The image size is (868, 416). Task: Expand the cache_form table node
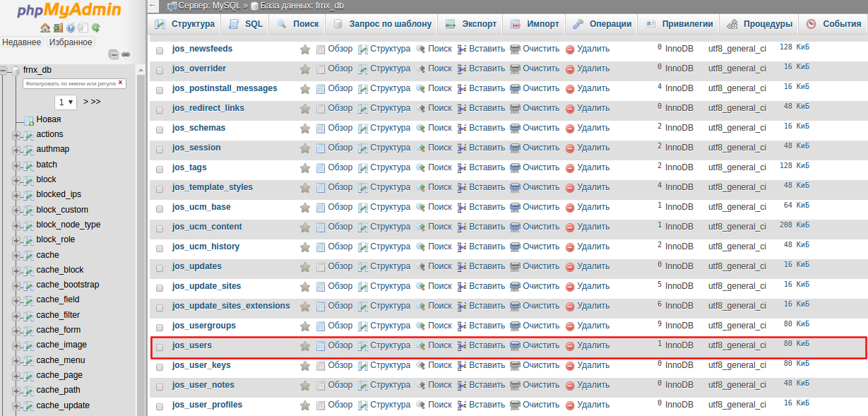click(16, 331)
